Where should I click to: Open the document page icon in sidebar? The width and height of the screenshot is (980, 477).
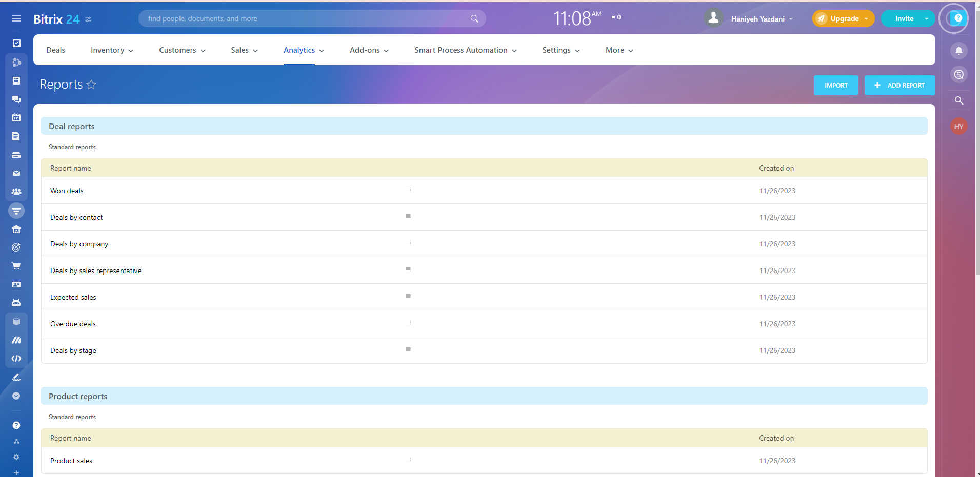click(16, 136)
